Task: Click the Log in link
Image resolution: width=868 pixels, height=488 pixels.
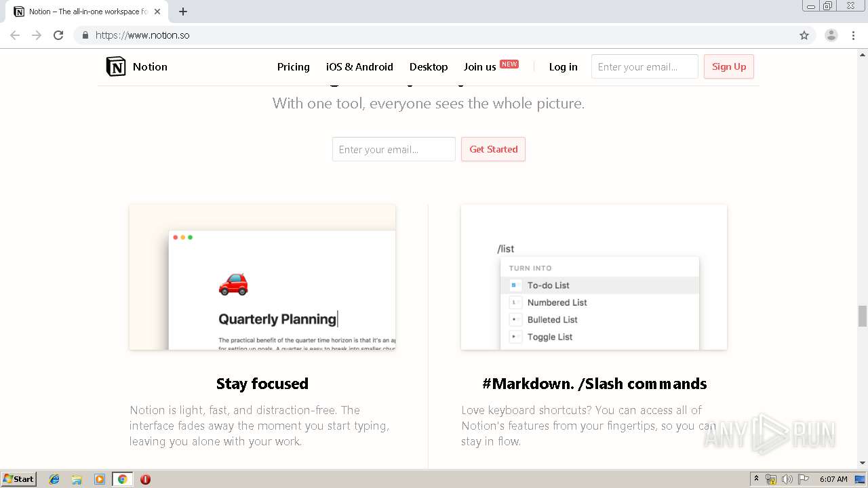Action: click(x=564, y=66)
